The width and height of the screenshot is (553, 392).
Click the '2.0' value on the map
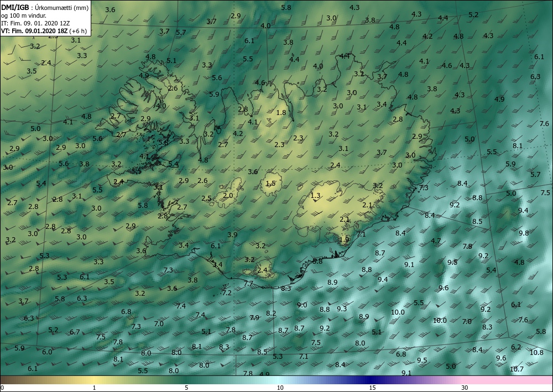tap(228, 195)
